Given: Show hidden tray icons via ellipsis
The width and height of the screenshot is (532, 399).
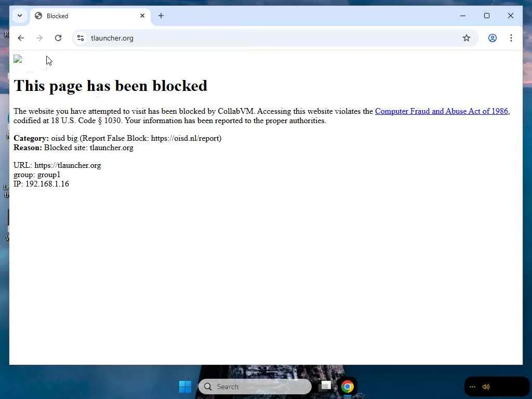Looking at the screenshot, I should click(x=472, y=387).
